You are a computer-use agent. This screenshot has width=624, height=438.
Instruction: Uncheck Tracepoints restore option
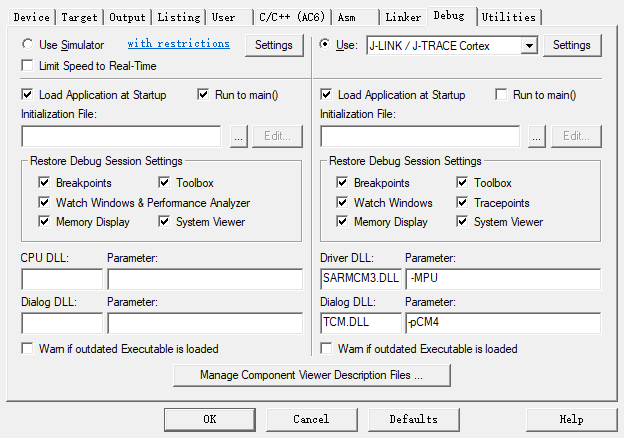pyautogui.click(x=463, y=203)
